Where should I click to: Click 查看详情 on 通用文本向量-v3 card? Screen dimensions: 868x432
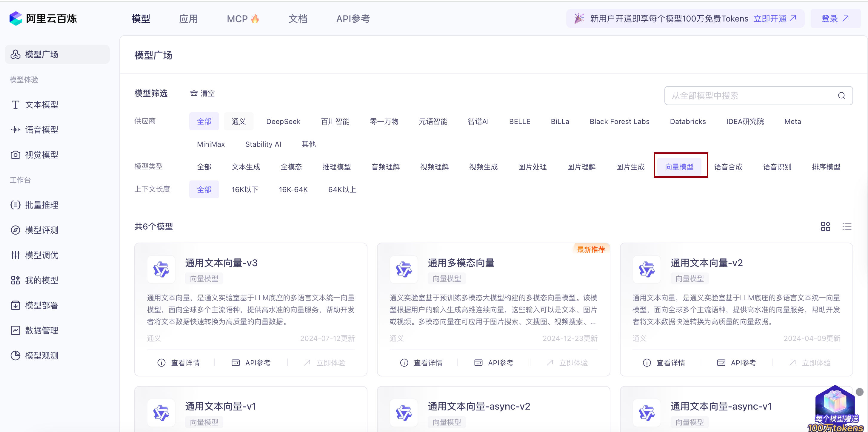pos(178,362)
